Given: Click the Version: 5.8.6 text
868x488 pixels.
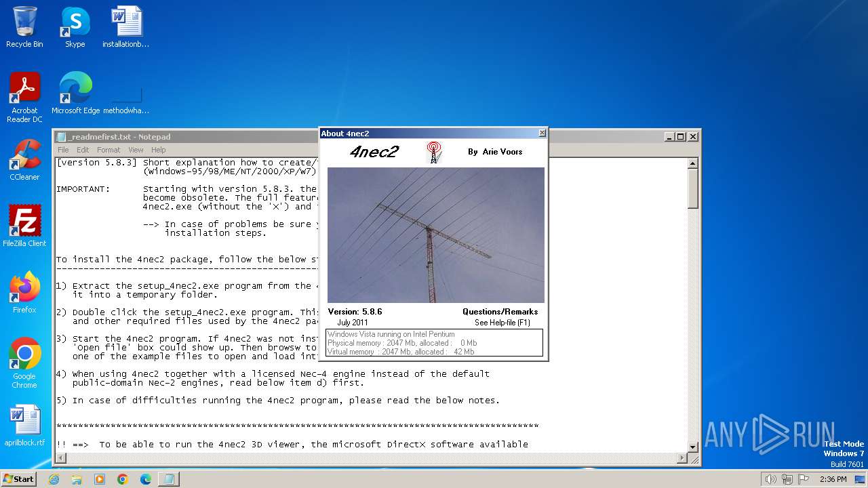Looking at the screenshot, I should [355, 312].
